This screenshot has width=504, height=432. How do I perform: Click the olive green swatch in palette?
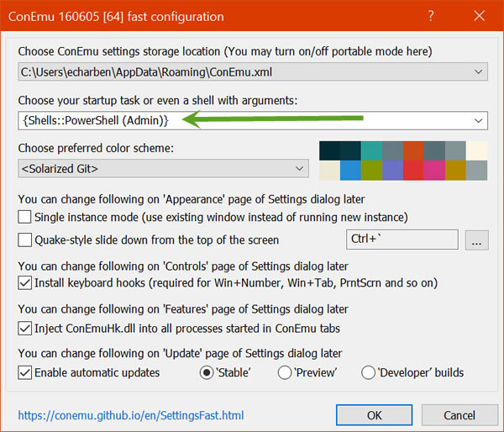tap(371, 170)
